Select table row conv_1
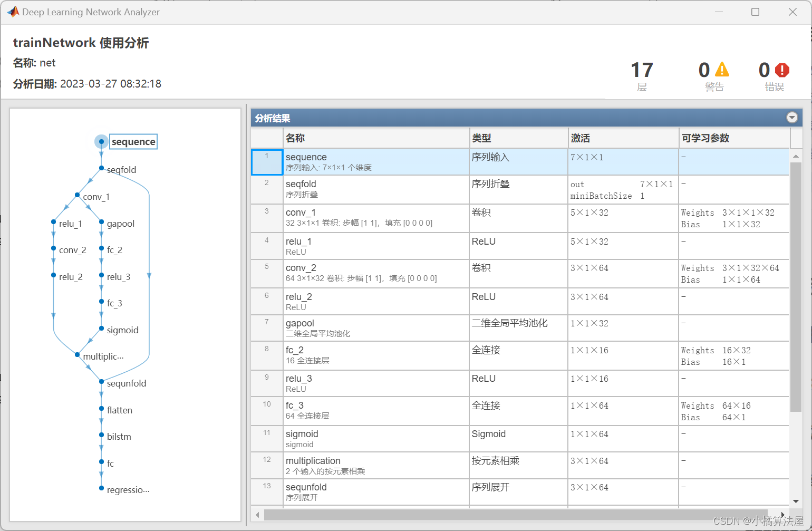Image resolution: width=812 pixels, height=531 pixels. [x=520, y=218]
